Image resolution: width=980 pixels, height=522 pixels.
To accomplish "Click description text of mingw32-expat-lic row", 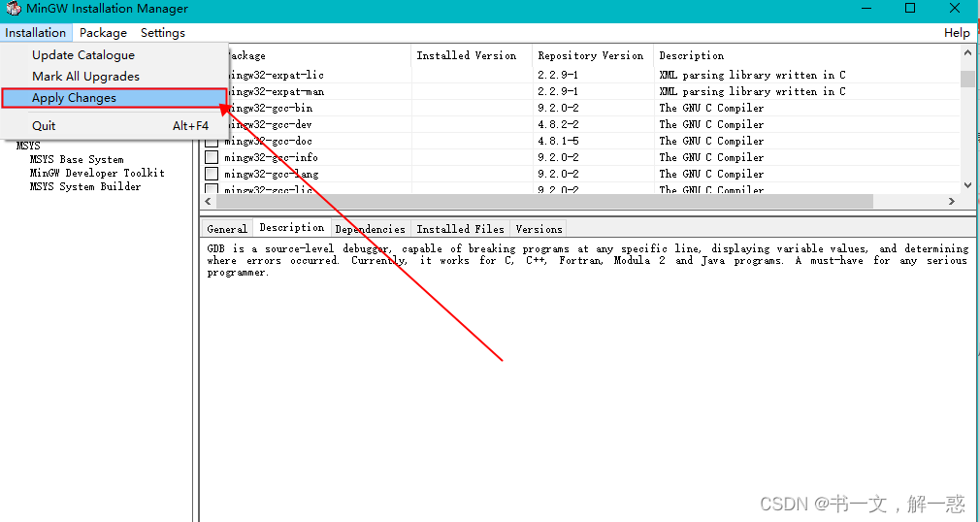I will click(753, 75).
